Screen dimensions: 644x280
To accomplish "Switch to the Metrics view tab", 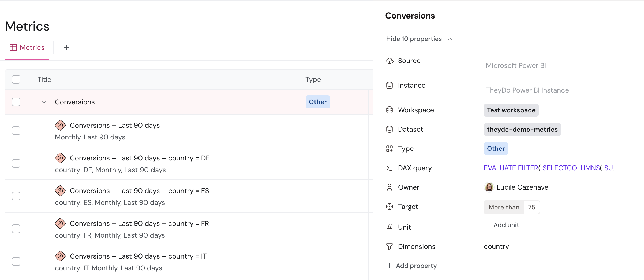I will [27, 47].
